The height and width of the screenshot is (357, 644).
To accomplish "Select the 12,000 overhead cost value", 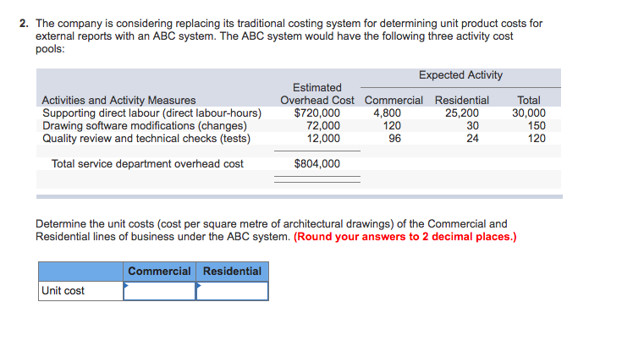I will click(323, 138).
